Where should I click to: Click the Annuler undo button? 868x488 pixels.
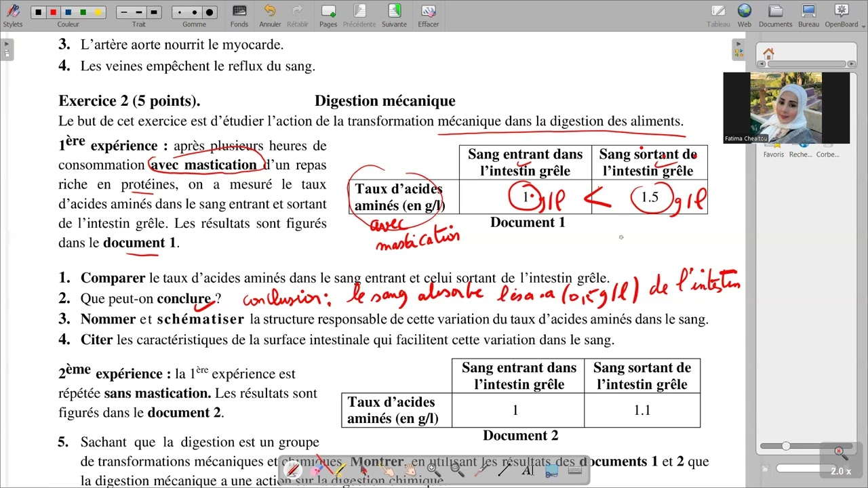[x=270, y=16]
